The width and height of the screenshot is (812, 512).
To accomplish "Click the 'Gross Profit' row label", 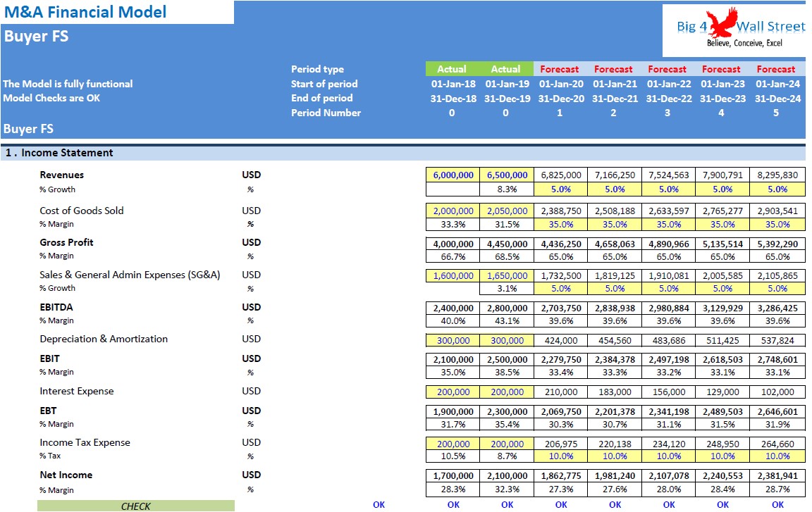I will click(67, 242).
